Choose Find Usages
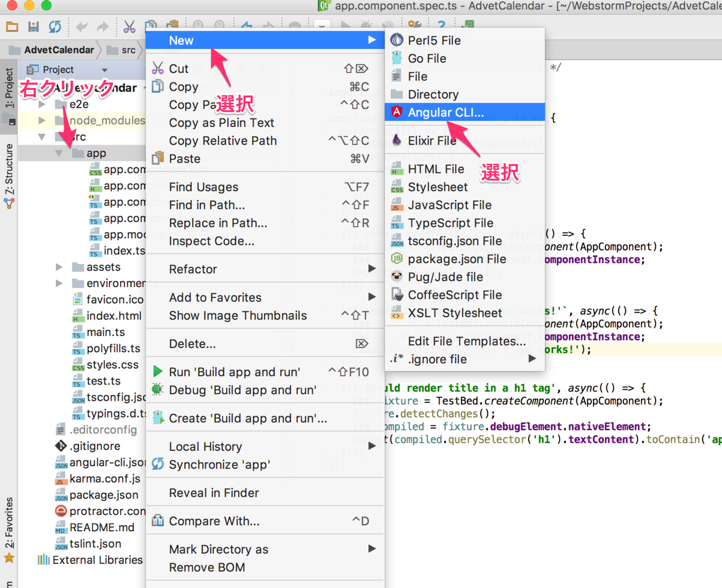This screenshot has width=722, height=588. (x=265, y=187)
